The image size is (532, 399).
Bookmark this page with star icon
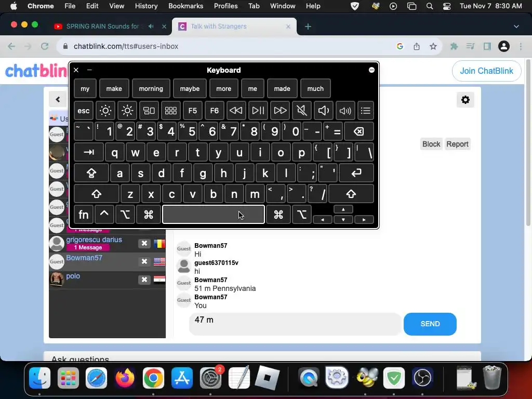(x=433, y=46)
